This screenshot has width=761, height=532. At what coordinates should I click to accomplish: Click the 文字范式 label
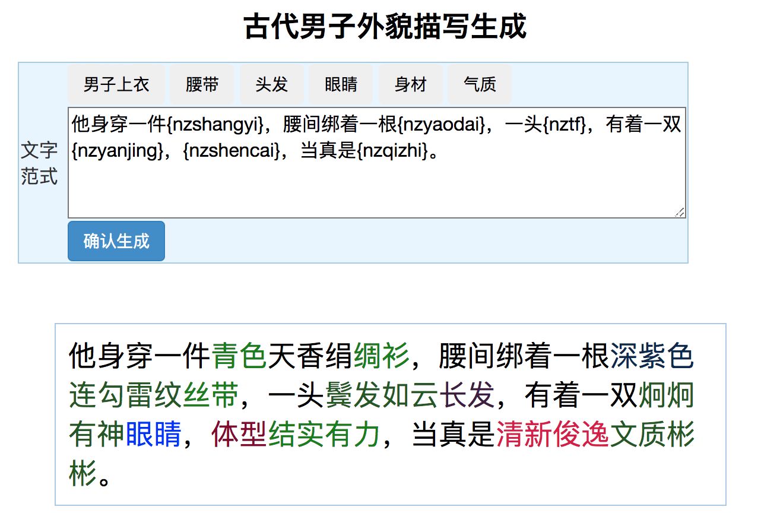(x=39, y=163)
